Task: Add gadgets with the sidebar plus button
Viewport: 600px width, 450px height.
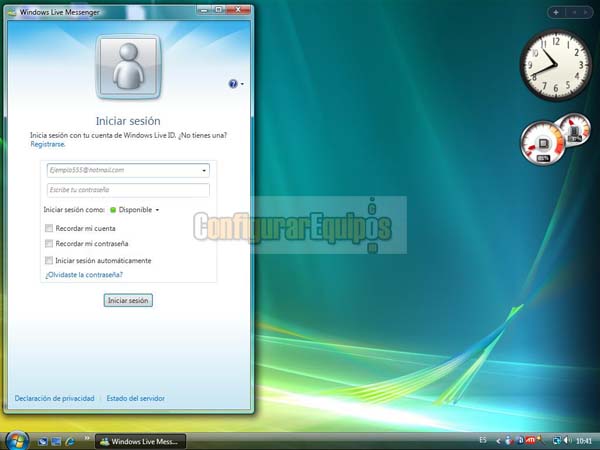Action: coord(556,13)
